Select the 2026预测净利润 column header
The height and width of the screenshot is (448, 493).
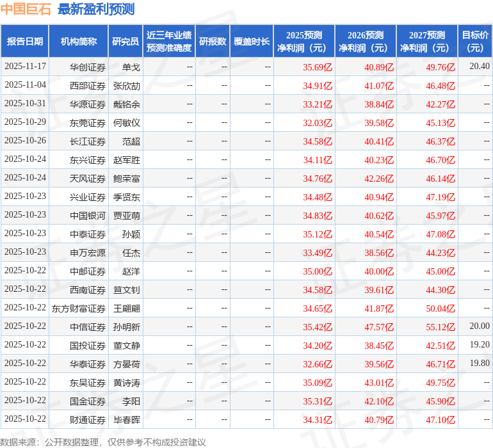[366, 42]
